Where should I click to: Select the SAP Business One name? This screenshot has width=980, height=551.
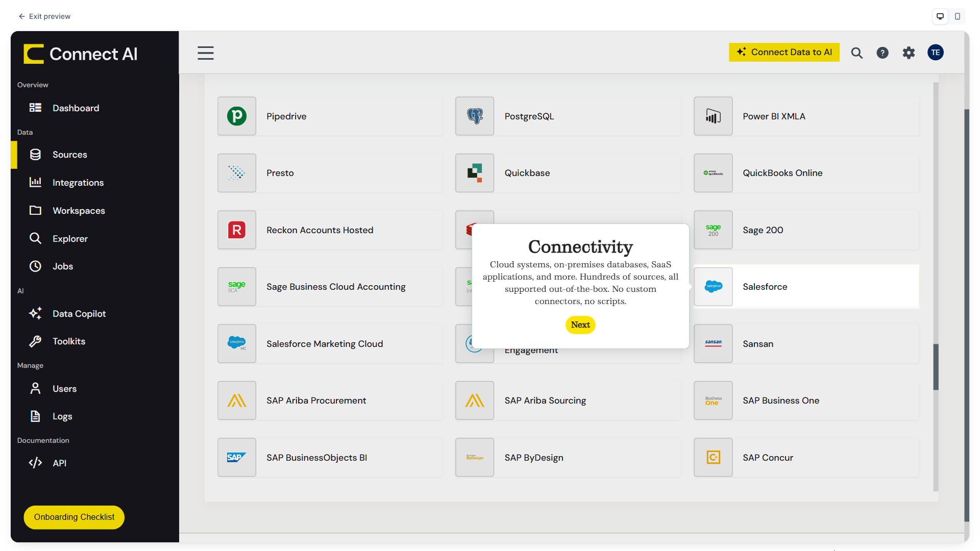point(781,400)
